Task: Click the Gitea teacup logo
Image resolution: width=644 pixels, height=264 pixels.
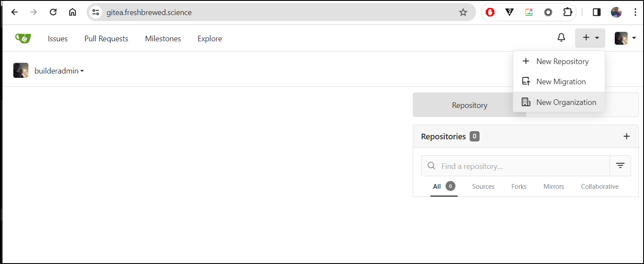Action: pyautogui.click(x=23, y=38)
